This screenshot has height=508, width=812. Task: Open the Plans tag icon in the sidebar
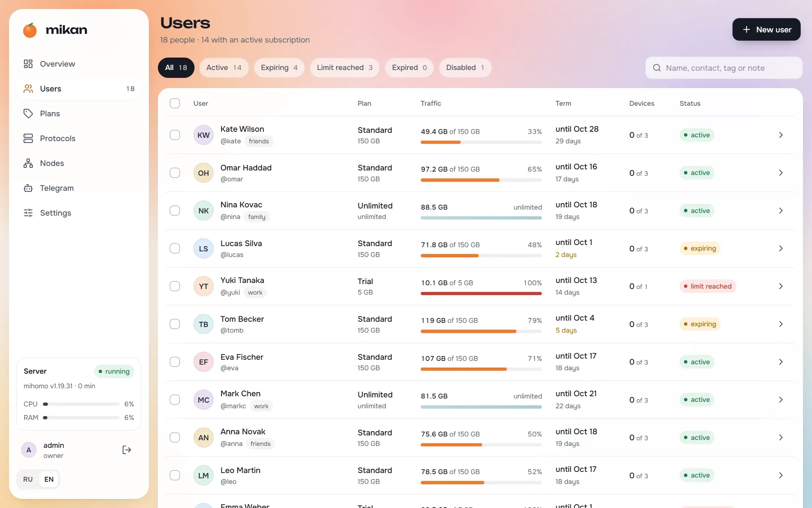click(x=28, y=113)
